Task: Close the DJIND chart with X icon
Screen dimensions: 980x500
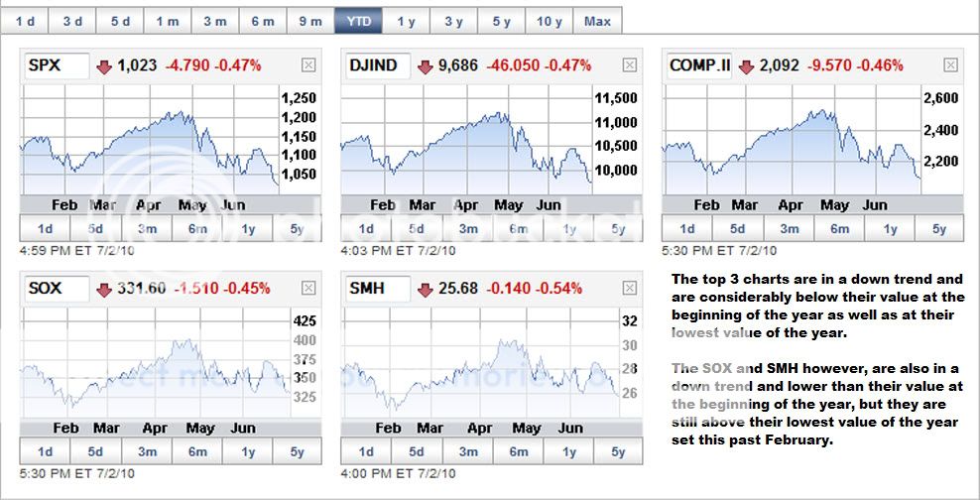Action: [x=630, y=65]
